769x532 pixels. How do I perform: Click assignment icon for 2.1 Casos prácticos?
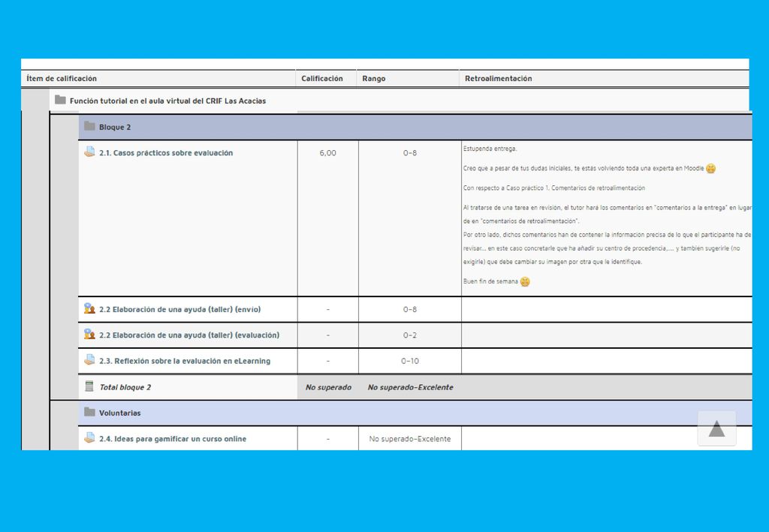click(x=89, y=152)
